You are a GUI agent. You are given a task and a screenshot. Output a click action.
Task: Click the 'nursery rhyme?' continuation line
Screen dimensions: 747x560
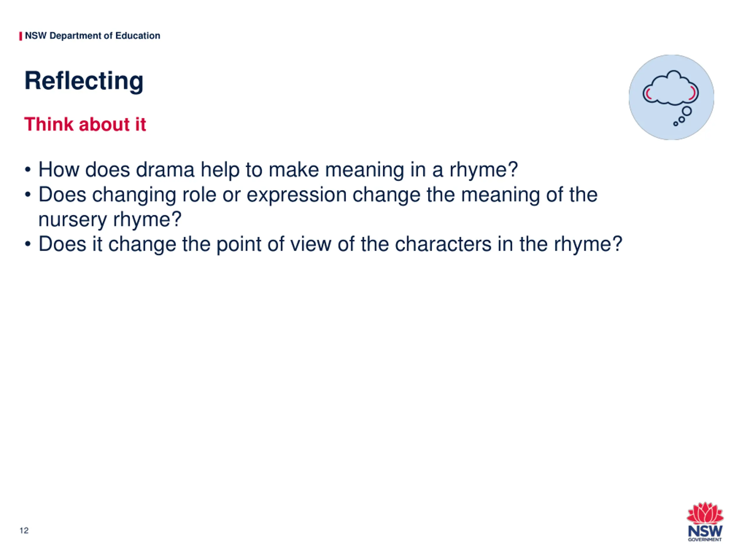coord(110,219)
